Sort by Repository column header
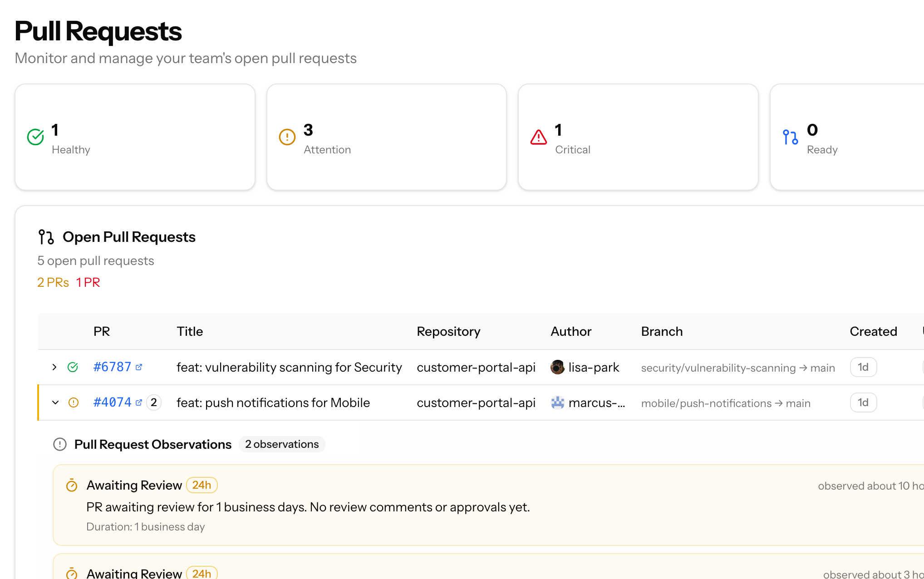This screenshot has width=924, height=579. [448, 331]
